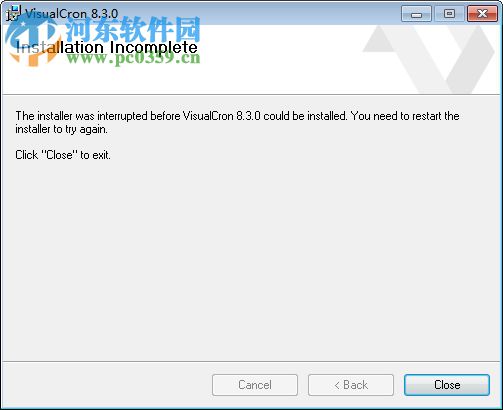Click the www.pc0359.cn watermark link
503x410 pixels.
point(133,58)
